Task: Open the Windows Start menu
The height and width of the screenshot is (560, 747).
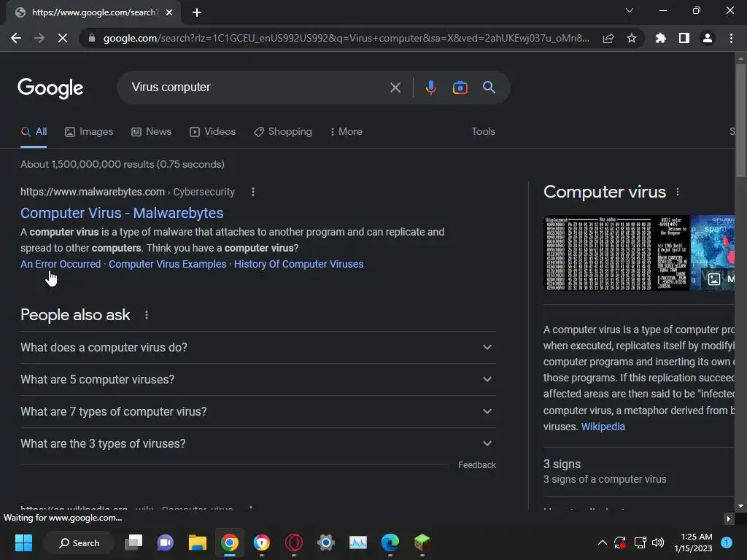Action: coord(23,542)
